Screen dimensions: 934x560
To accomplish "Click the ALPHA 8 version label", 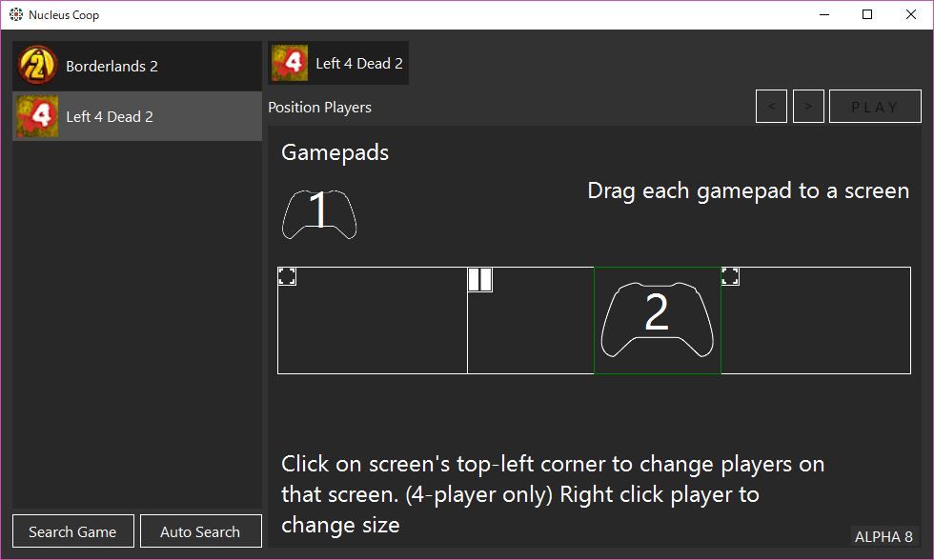I will point(884,536).
